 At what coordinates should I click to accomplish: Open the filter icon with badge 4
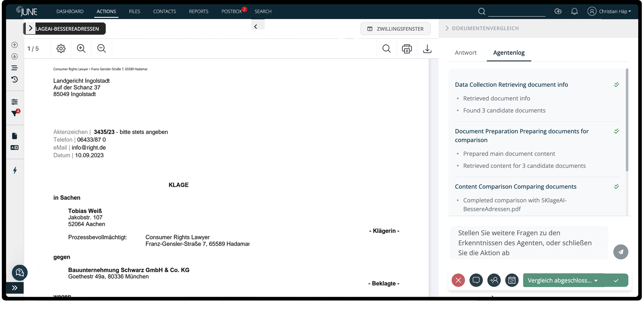pos(14,113)
